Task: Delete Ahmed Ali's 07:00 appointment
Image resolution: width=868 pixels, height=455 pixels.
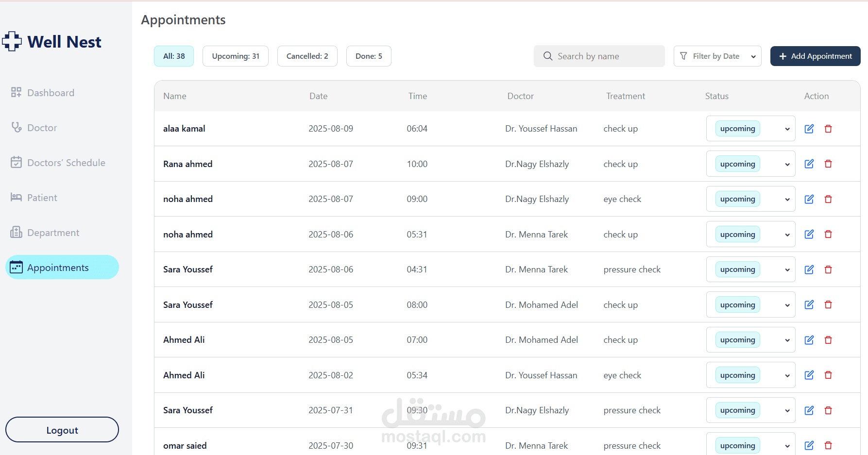Action: [828, 340]
